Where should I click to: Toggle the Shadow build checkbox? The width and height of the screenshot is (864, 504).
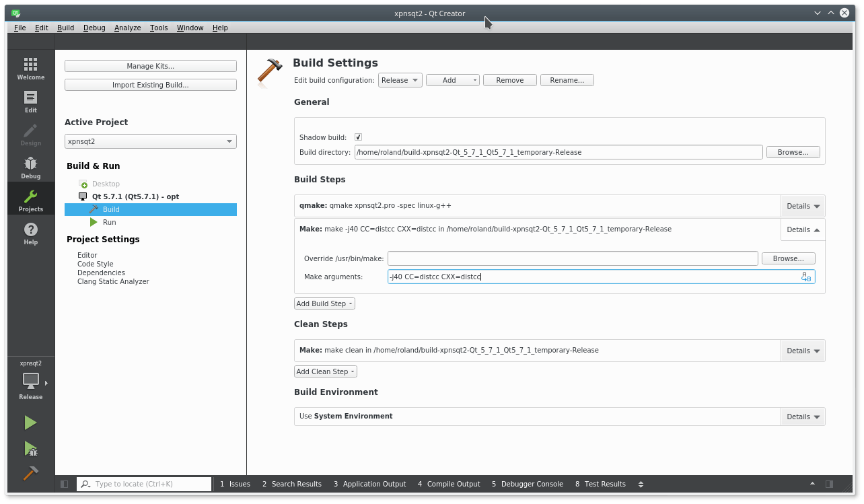pyautogui.click(x=358, y=137)
